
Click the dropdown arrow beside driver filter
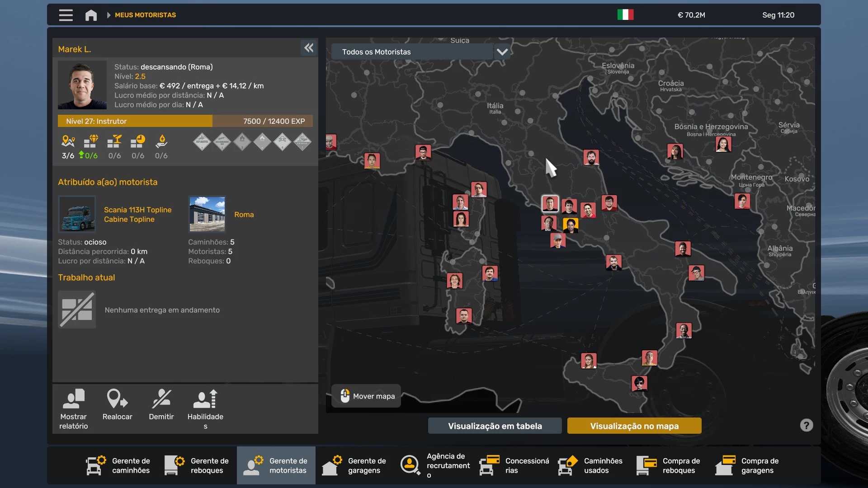[502, 52]
